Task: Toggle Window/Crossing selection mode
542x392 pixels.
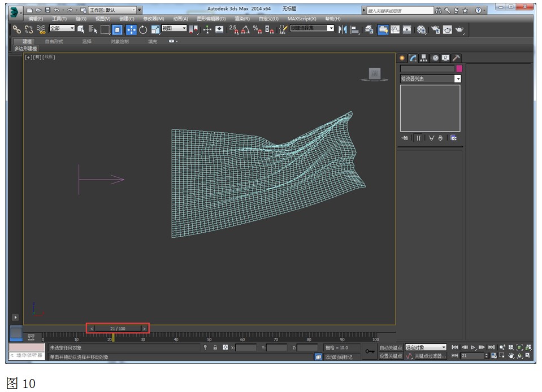Action: [117, 30]
